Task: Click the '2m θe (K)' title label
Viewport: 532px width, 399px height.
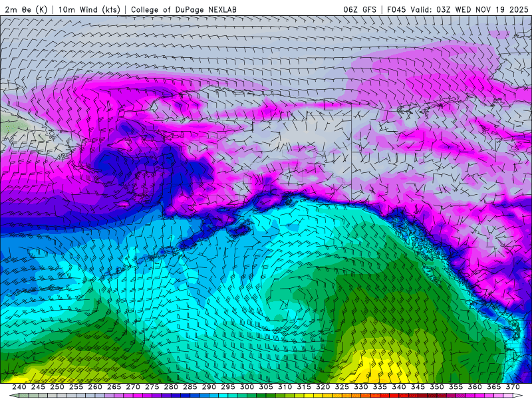Action: pos(26,9)
